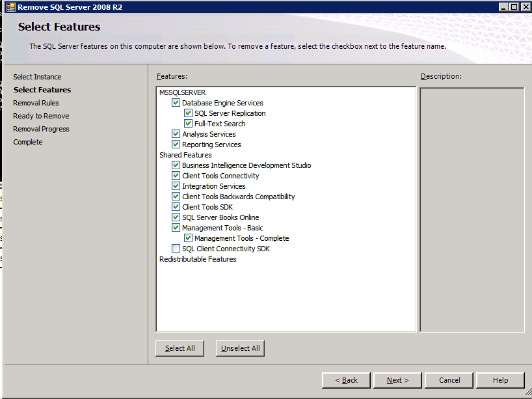Click the Removal Progress step
Viewport: 532px width, 399px height.
pyautogui.click(x=41, y=129)
